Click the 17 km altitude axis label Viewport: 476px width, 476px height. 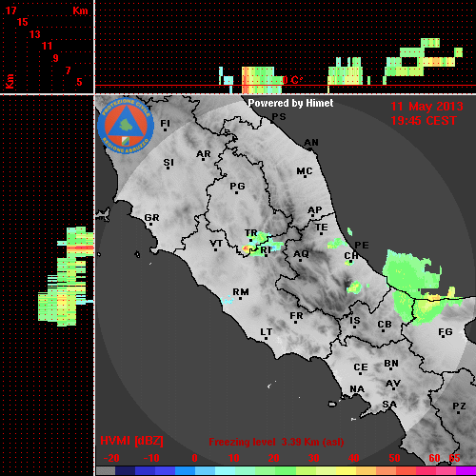click(x=10, y=10)
